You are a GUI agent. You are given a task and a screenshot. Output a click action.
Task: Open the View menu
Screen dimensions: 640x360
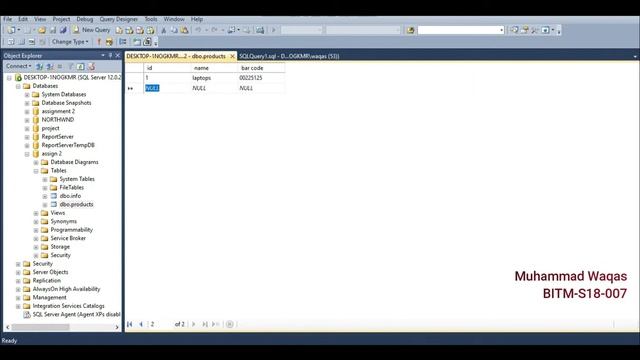click(40, 19)
